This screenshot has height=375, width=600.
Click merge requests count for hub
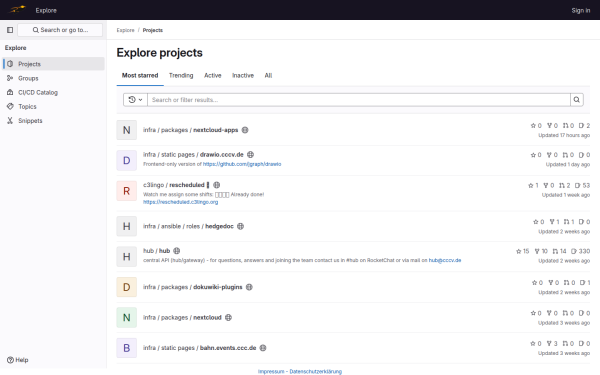pos(559,251)
